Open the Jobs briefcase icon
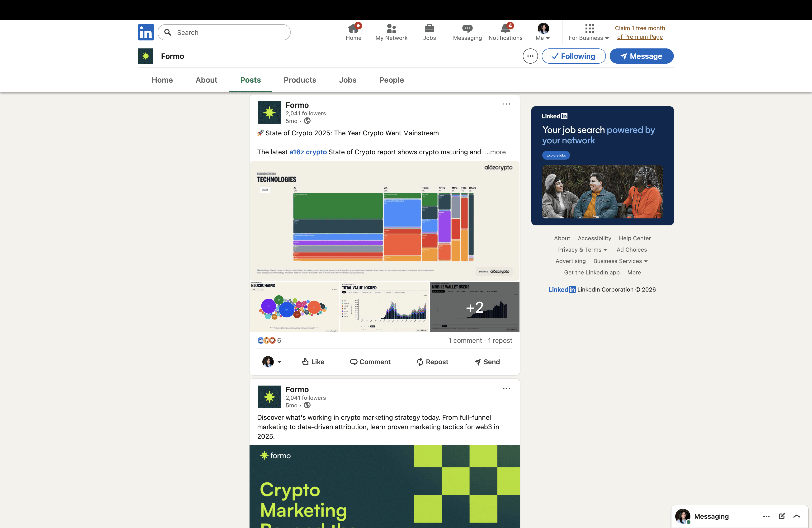Screen dimensions: 812x528 click(x=430, y=28)
